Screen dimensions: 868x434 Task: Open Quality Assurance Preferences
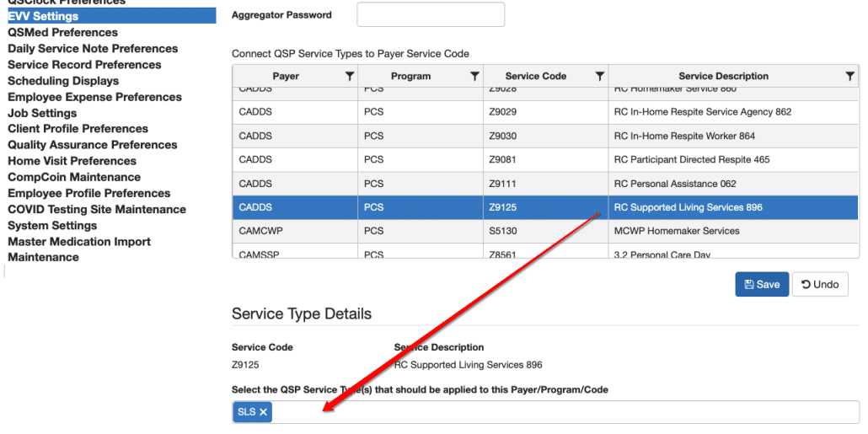93,144
